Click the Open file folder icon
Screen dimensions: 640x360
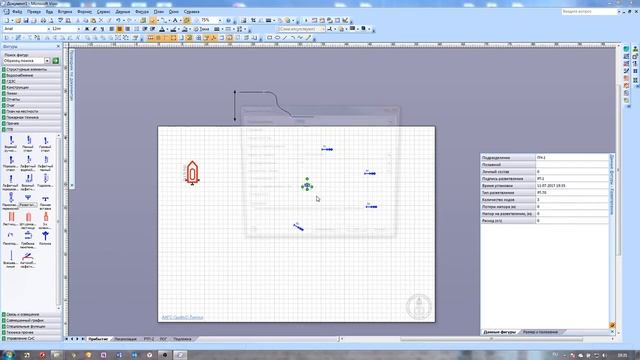click(18, 20)
